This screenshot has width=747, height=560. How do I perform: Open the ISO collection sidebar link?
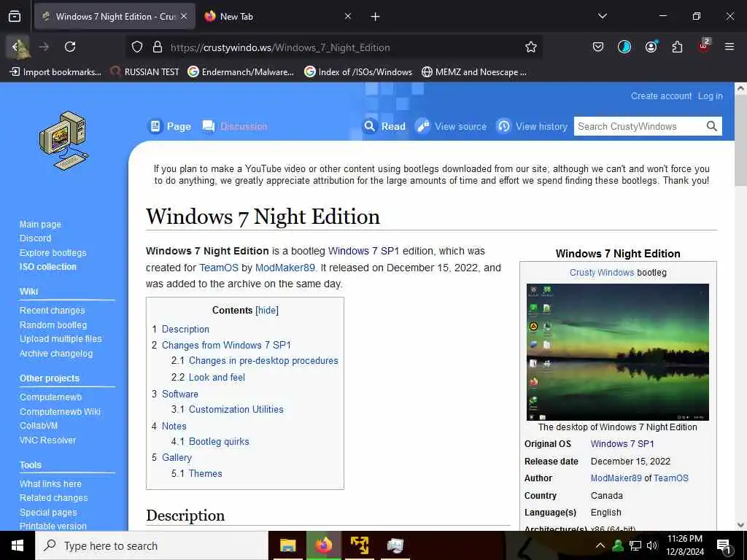(47, 267)
